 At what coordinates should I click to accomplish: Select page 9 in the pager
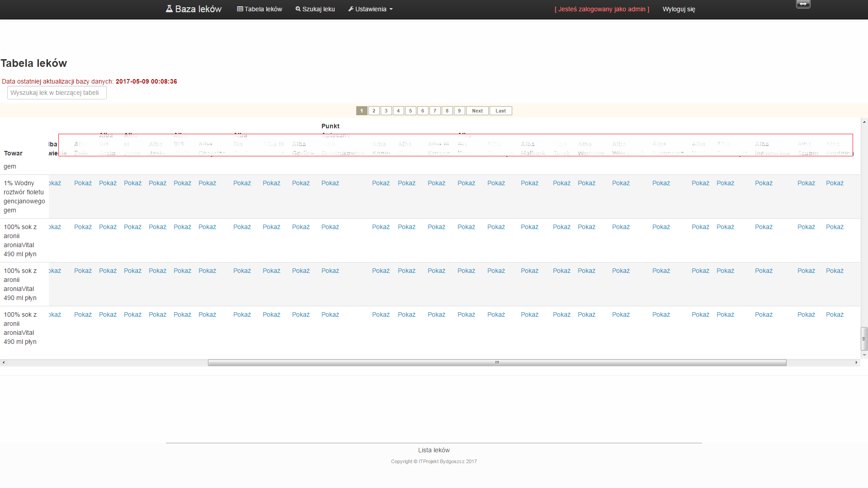(x=459, y=111)
